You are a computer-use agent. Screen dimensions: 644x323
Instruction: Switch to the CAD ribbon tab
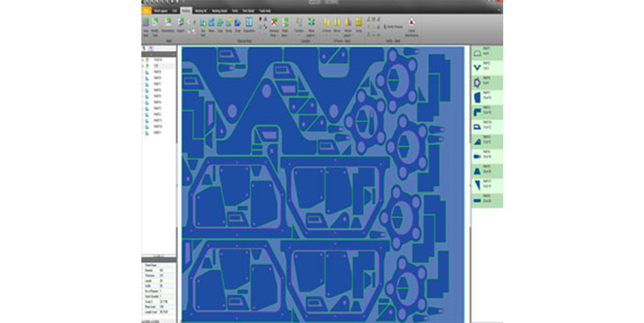(175, 11)
